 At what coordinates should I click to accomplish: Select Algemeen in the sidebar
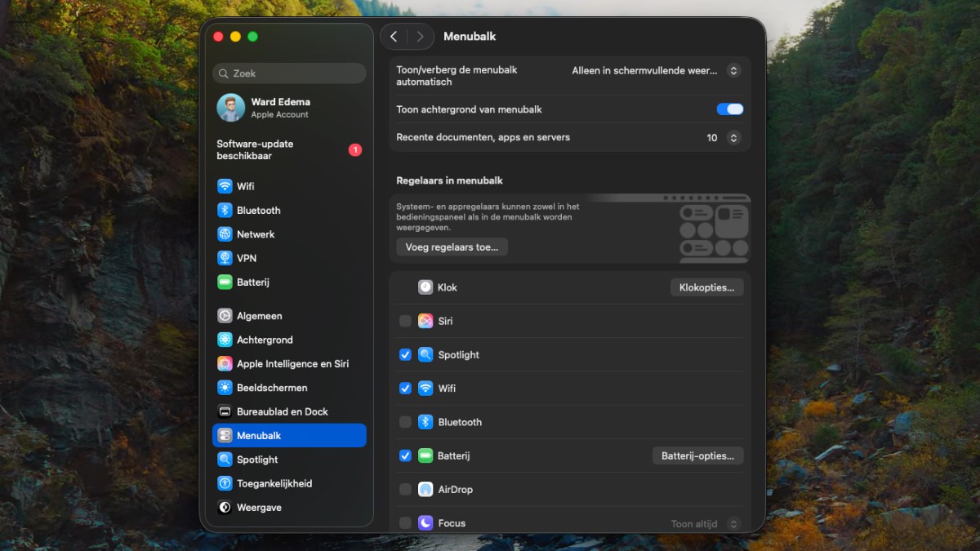(259, 316)
